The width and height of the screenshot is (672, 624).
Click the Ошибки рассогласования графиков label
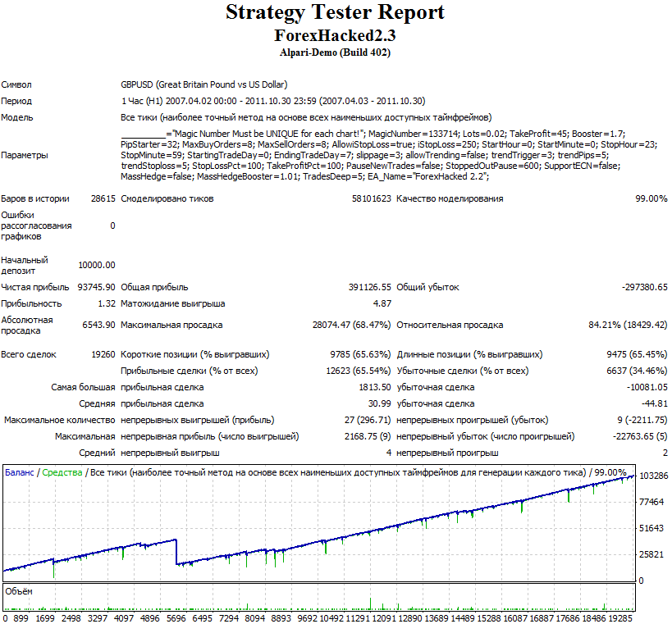point(36,225)
